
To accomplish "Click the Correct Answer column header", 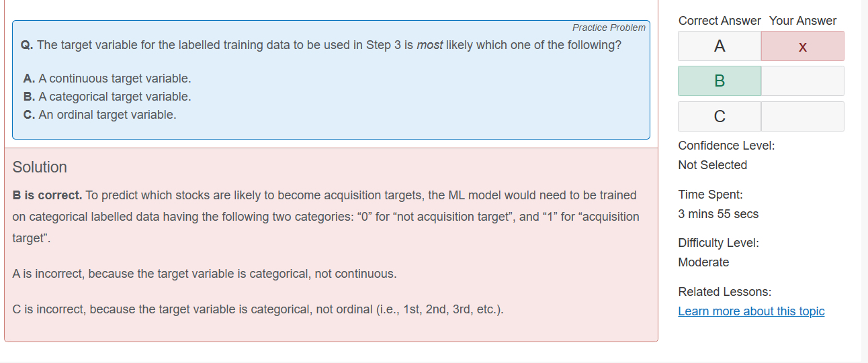I will coord(720,21).
